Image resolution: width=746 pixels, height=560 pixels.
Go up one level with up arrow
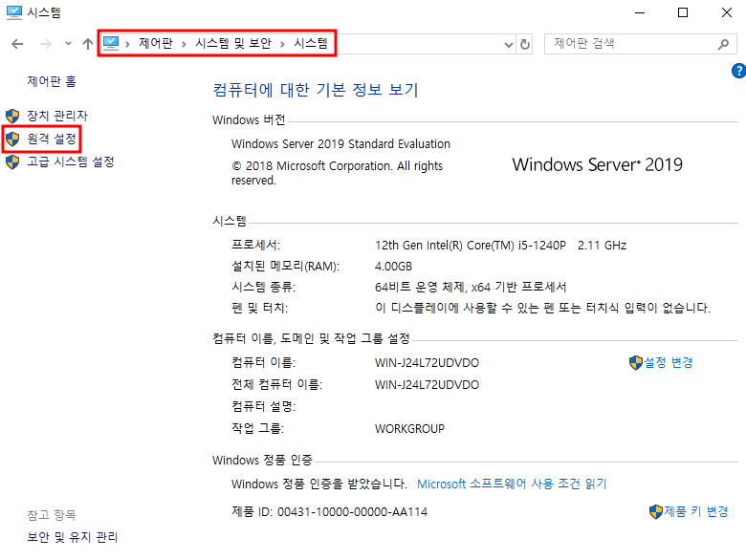[x=88, y=44]
